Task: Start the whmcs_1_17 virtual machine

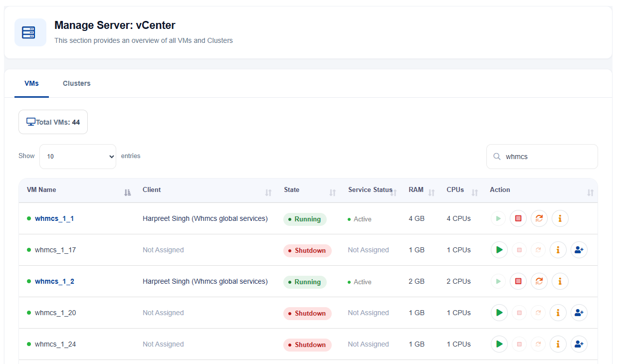Action: click(x=499, y=250)
